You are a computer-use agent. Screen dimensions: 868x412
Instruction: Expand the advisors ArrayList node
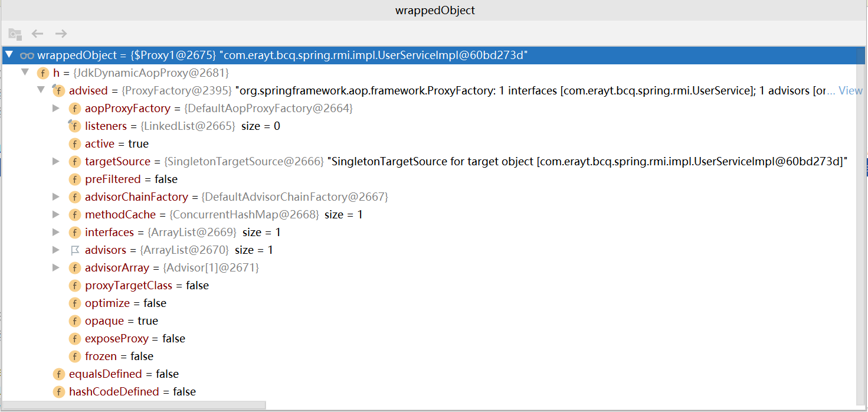click(x=56, y=250)
